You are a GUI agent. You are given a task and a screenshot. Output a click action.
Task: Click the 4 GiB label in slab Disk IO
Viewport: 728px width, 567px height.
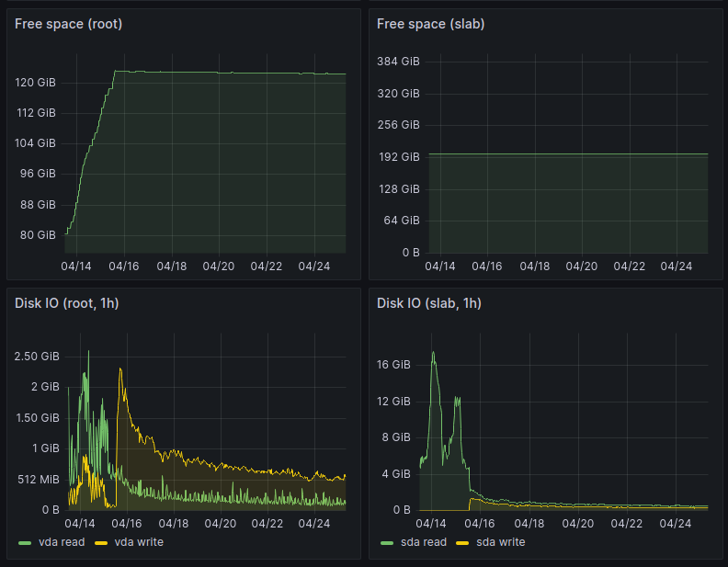[396, 474]
